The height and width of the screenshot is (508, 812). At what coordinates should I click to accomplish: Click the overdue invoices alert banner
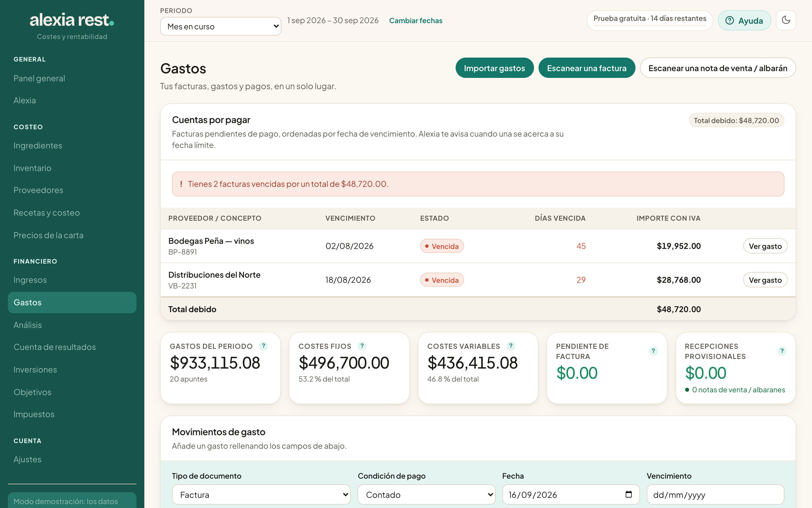pos(478,184)
